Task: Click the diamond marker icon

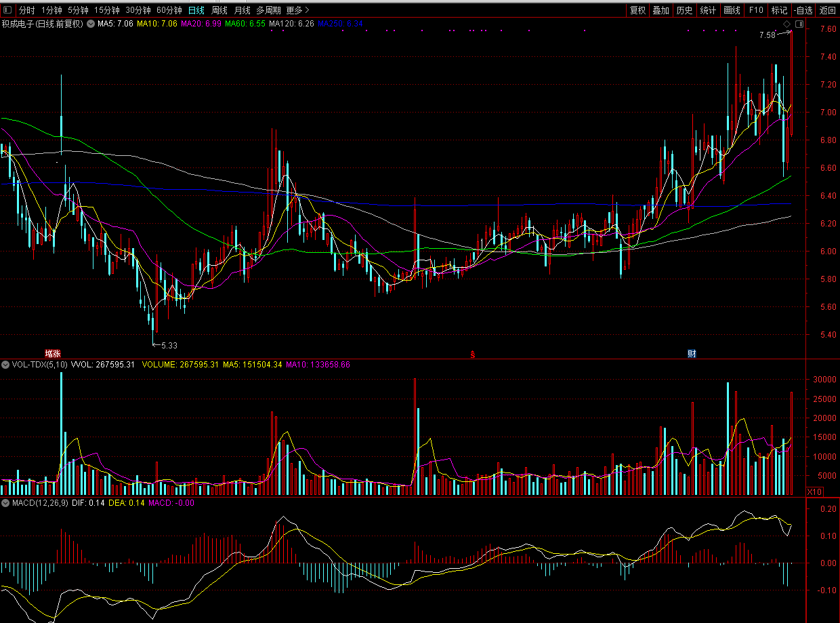Action: point(788,24)
